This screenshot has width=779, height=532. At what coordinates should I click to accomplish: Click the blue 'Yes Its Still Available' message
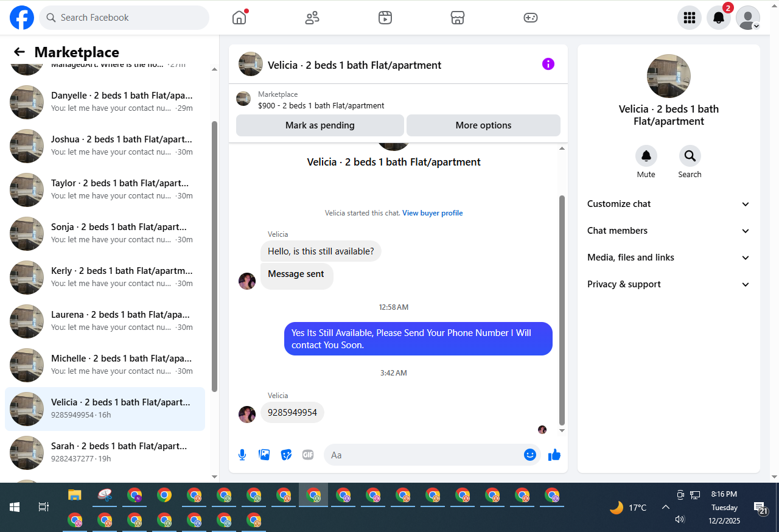coord(418,339)
